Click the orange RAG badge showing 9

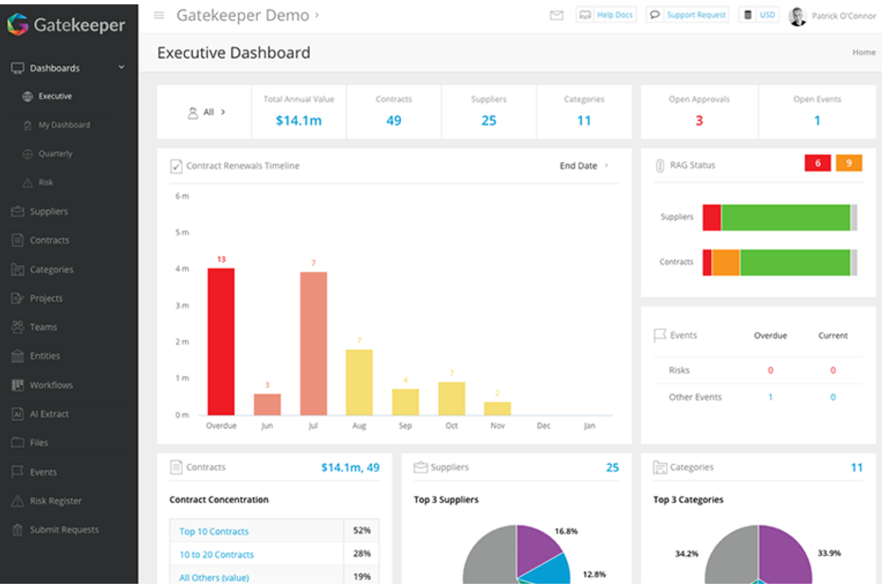click(x=849, y=163)
